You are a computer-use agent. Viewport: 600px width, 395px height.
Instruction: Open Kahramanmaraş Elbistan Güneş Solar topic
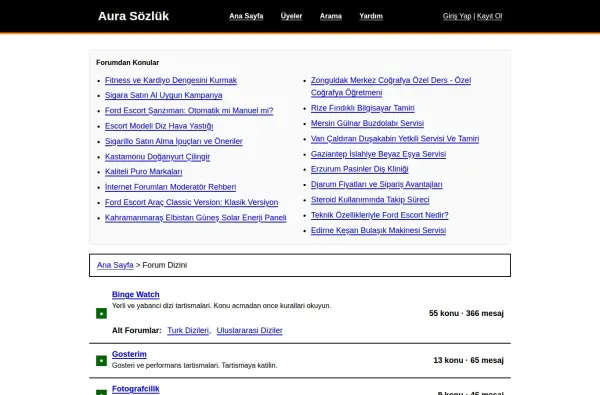196,217
